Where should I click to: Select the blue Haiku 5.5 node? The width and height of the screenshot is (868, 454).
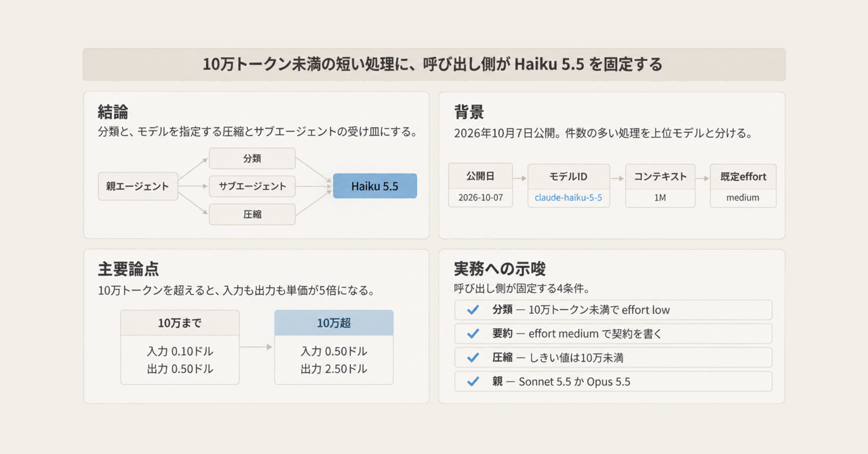375,186
